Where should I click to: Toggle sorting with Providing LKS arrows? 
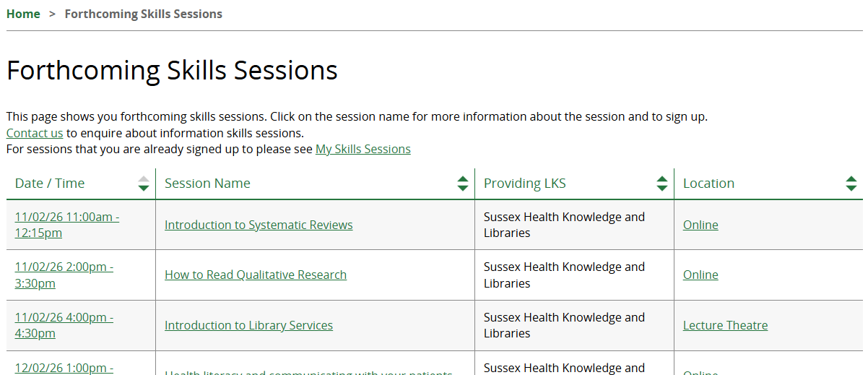(662, 184)
